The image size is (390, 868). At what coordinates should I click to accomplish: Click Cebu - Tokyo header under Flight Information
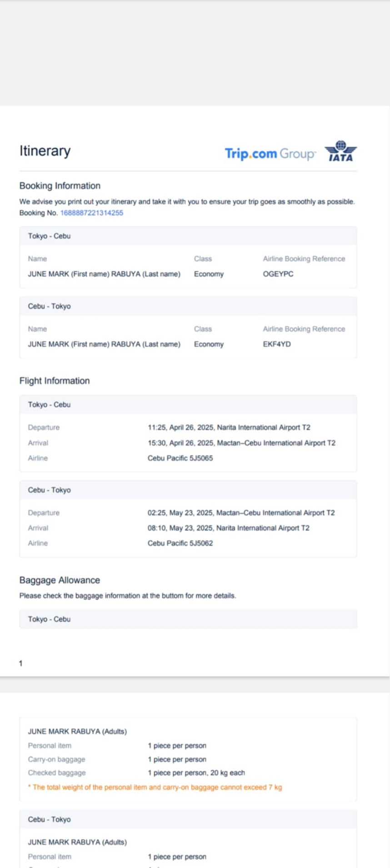(x=49, y=490)
